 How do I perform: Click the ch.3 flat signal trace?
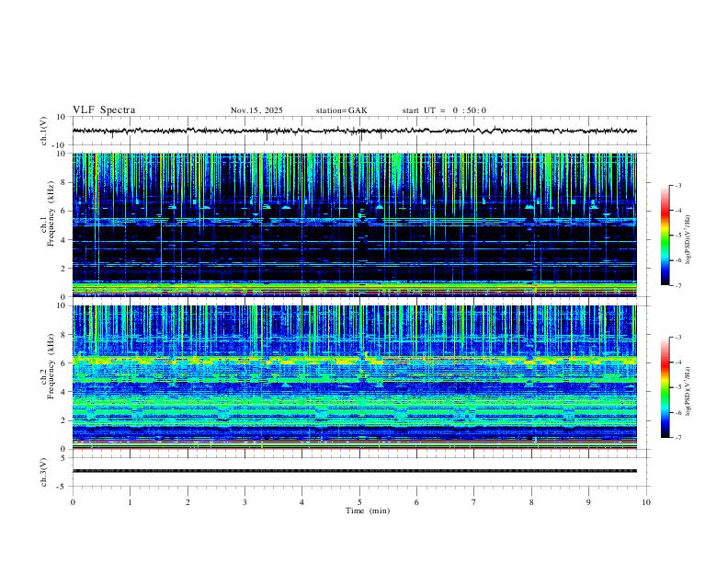tap(354, 471)
